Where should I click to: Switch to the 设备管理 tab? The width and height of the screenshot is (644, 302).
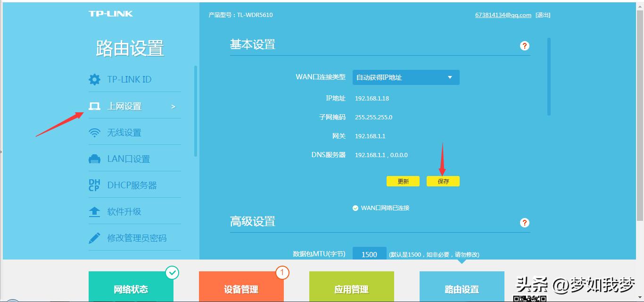241,289
